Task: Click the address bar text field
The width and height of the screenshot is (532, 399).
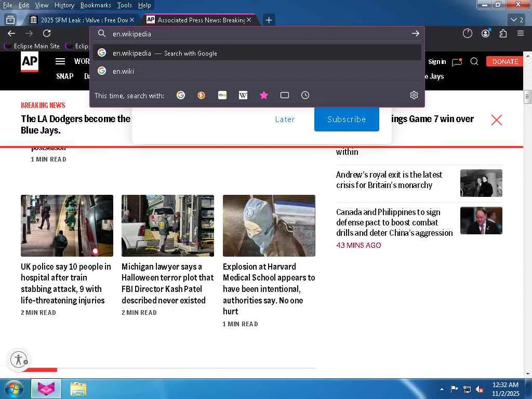Action: point(258,34)
